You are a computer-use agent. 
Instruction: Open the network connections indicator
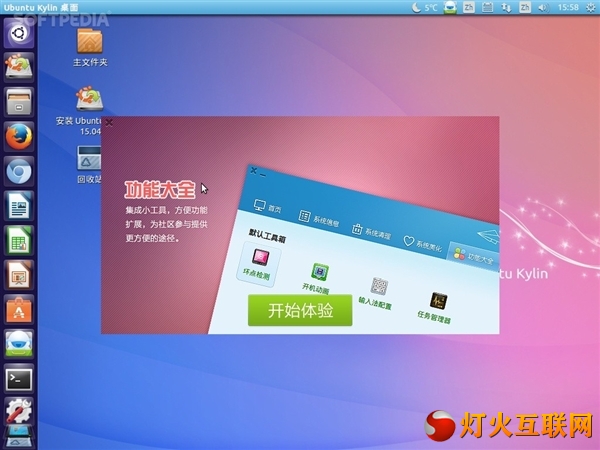(x=506, y=7)
